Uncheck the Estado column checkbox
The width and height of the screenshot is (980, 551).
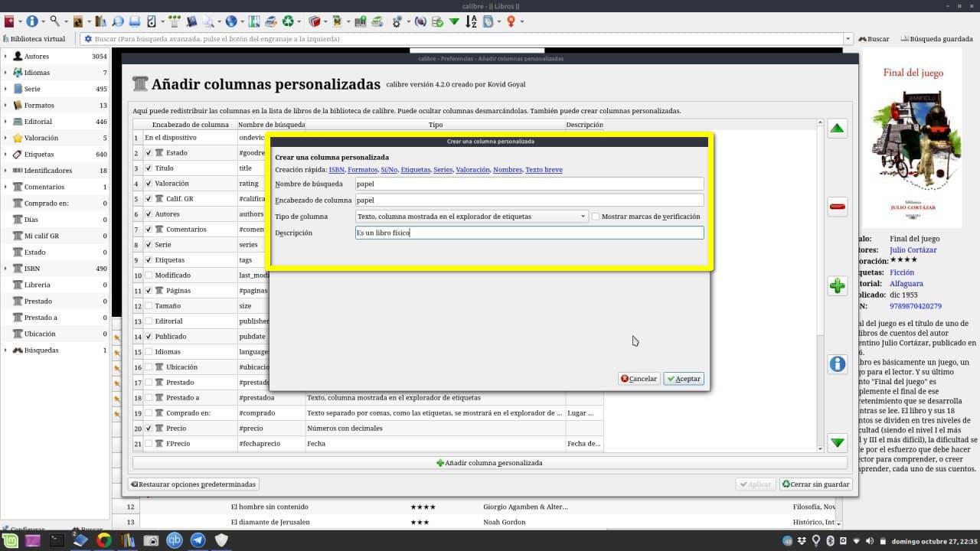[x=149, y=152]
